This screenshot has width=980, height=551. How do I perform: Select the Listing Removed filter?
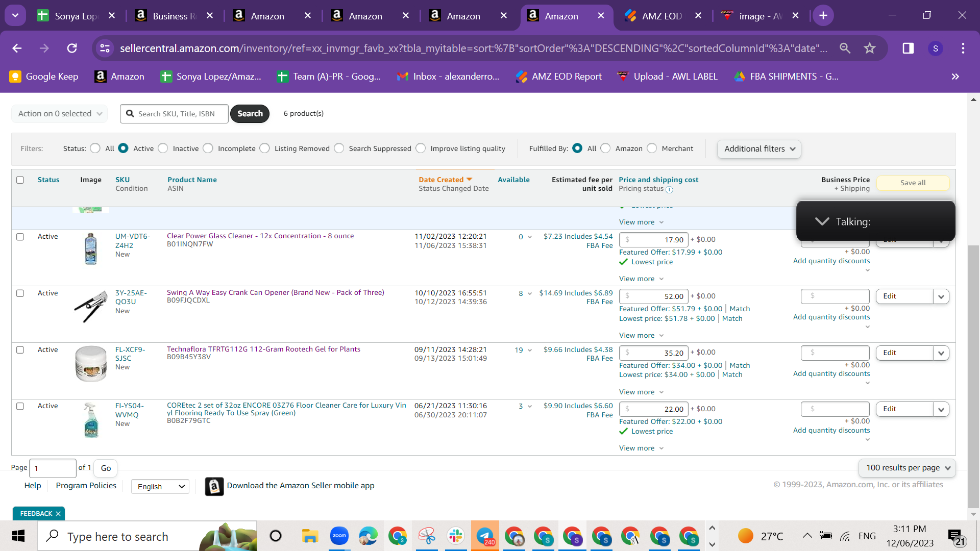(264, 148)
